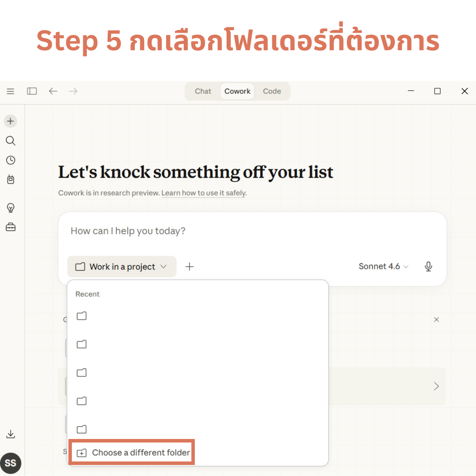476x476 pixels.
Task: Expand the right chevron on suggestion card
Action: pyautogui.click(x=436, y=387)
